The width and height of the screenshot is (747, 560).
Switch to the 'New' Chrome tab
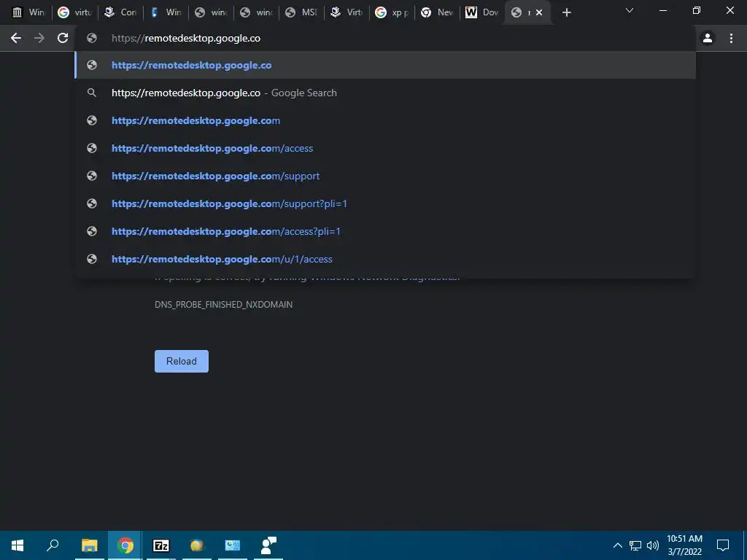pyautogui.click(x=438, y=12)
